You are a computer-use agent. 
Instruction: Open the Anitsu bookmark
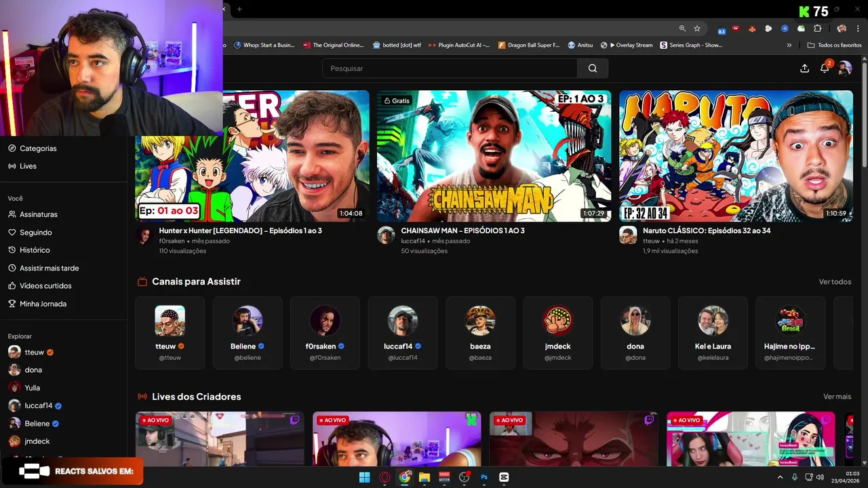(580, 45)
